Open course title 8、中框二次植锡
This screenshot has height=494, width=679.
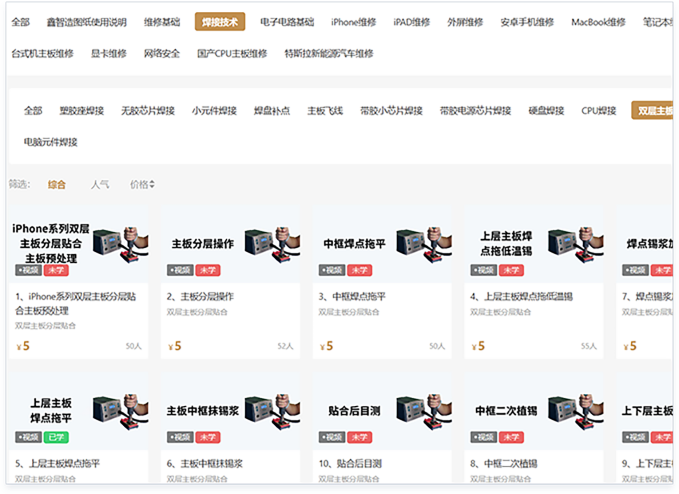click(x=504, y=464)
